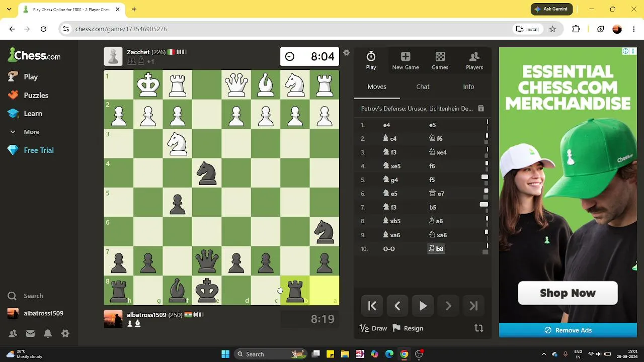
Task: Select Black's move Qe7 in the move list
Action: tap(436, 194)
